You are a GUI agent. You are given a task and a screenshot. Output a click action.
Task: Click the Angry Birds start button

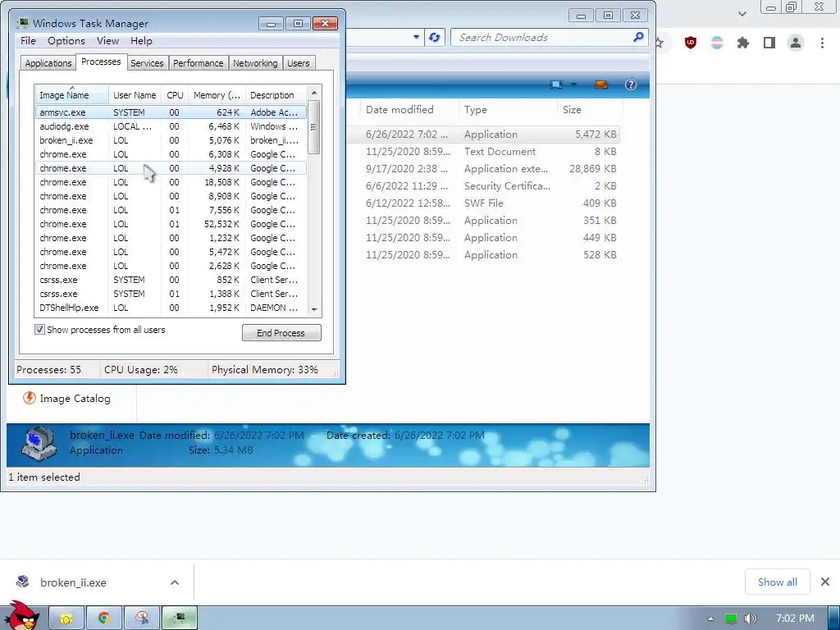[x=21, y=616]
